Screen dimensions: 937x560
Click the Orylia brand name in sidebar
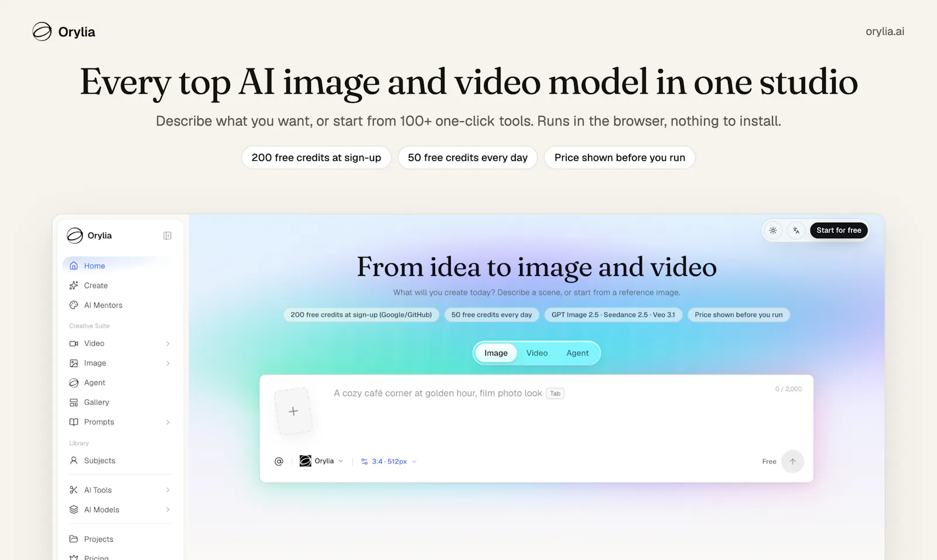pyautogui.click(x=100, y=236)
